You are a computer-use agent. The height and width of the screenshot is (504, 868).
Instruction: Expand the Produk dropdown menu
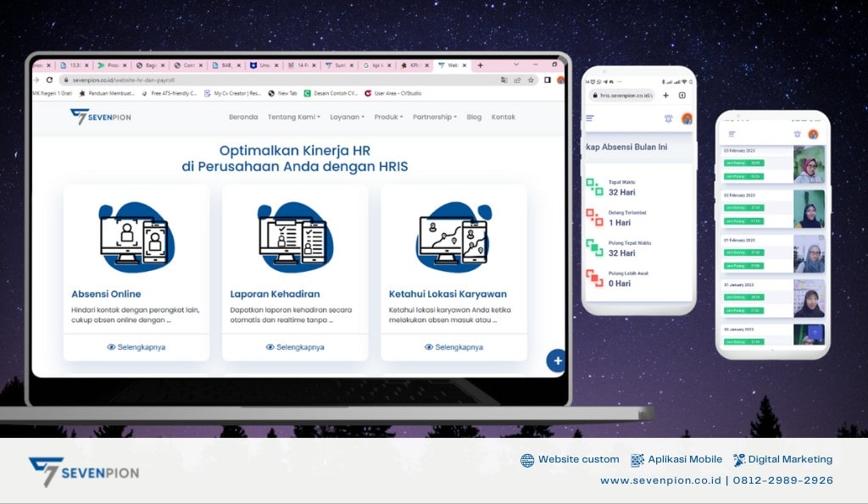pyautogui.click(x=388, y=117)
